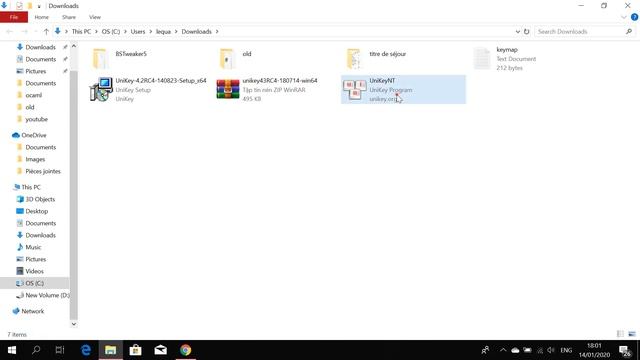The height and width of the screenshot is (360, 640).
Task: Click in the Search Downloads field
Action: (580, 31)
